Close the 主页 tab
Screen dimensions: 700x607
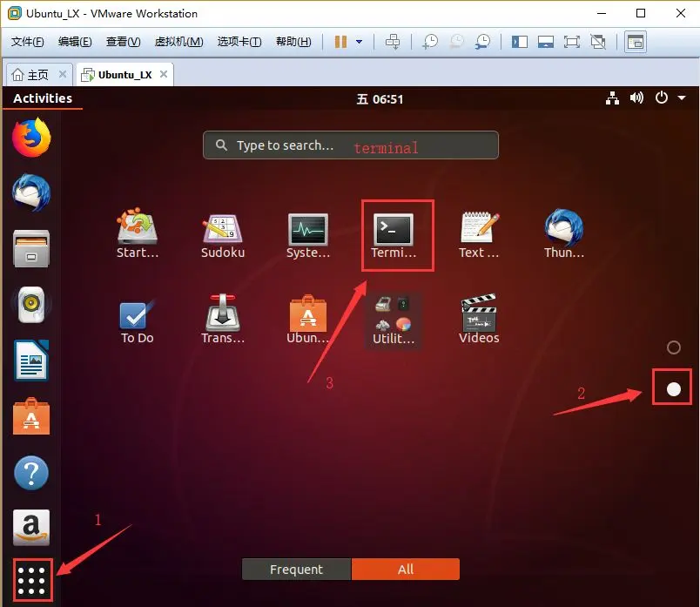(x=63, y=74)
